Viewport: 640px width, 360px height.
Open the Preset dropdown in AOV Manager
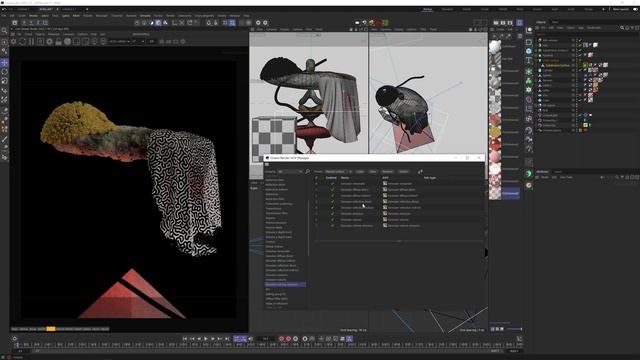point(338,172)
